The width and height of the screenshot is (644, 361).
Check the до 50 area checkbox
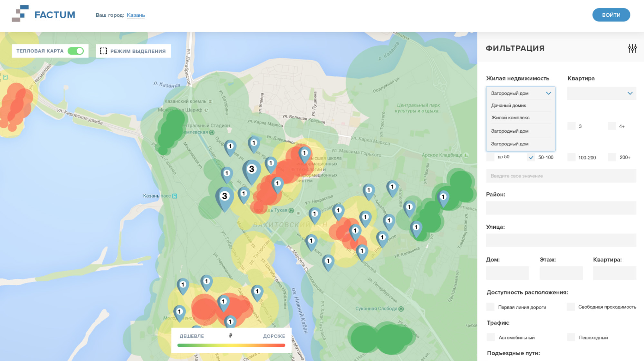tap(490, 157)
